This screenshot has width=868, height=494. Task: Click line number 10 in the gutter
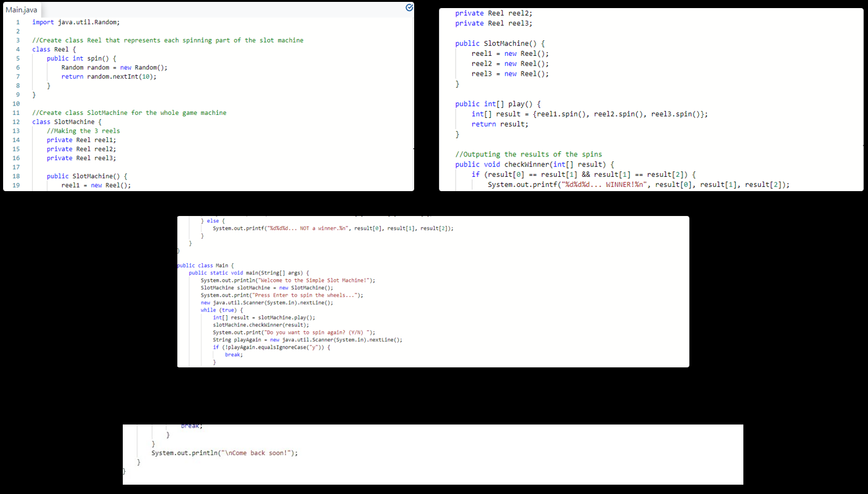15,103
